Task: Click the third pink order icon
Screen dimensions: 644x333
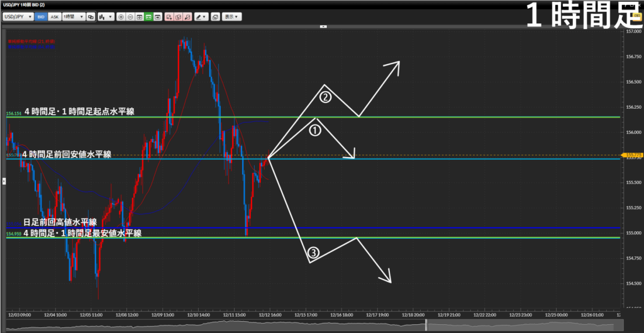Action: click(187, 16)
